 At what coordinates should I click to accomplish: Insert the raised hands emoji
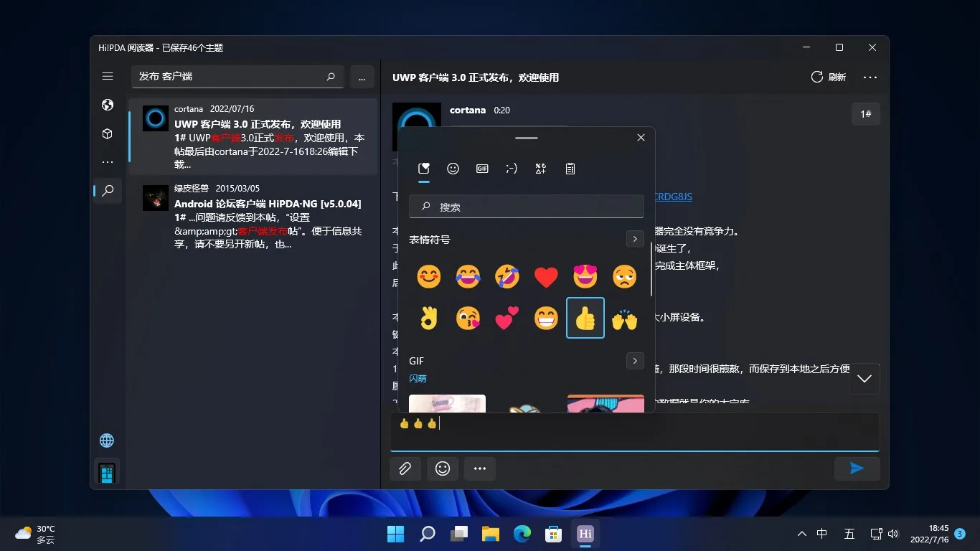pos(625,318)
